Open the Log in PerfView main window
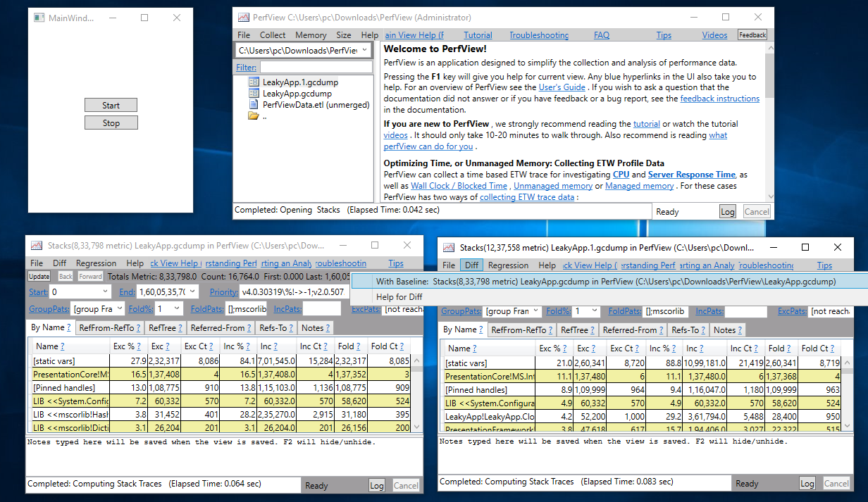The height and width of the screenshot is (502, 868). coord(727,211)
